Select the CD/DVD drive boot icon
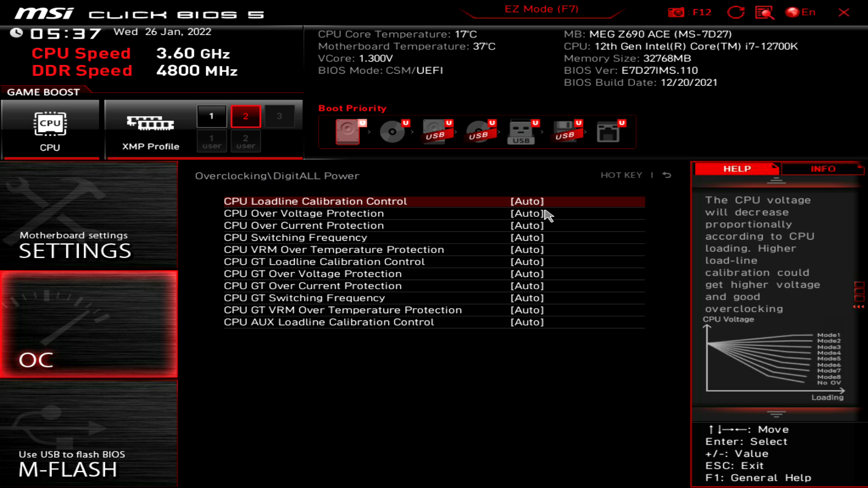This screenshot has height=488, width=868. click(x=392, y=132)
